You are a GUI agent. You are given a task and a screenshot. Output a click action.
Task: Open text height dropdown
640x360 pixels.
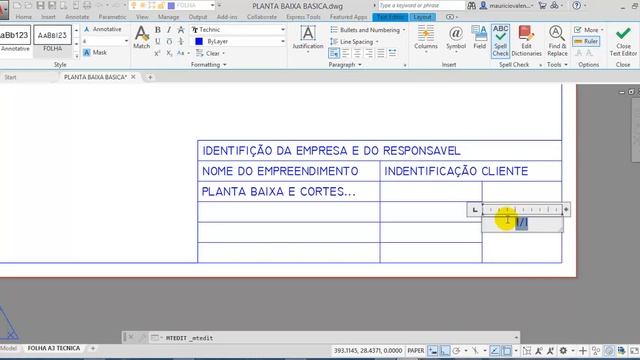(x=126, y=41)
